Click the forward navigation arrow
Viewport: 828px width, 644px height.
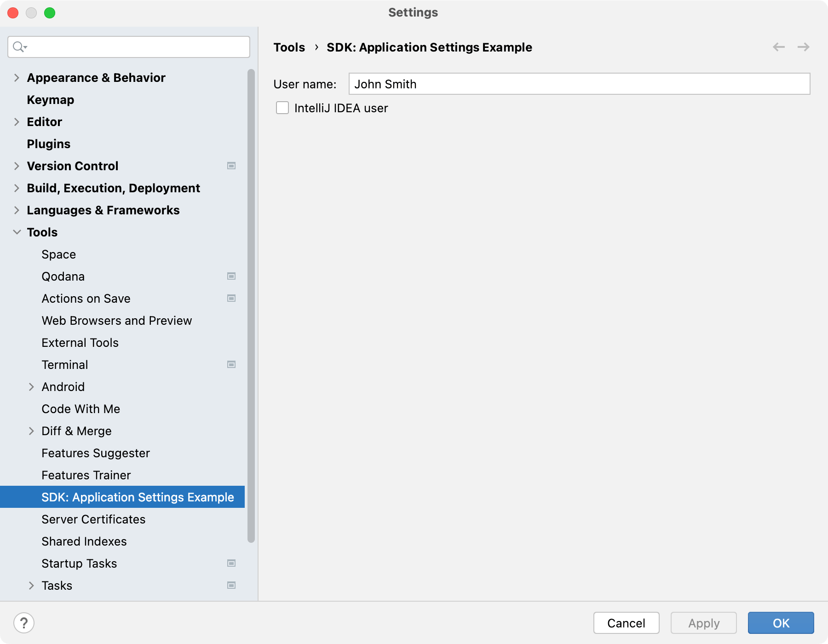[x=804, y=47]
